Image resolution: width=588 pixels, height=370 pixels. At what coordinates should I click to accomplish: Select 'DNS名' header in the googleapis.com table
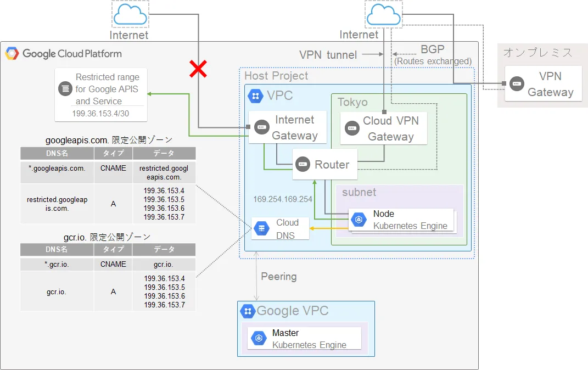(x=57, y=153)
